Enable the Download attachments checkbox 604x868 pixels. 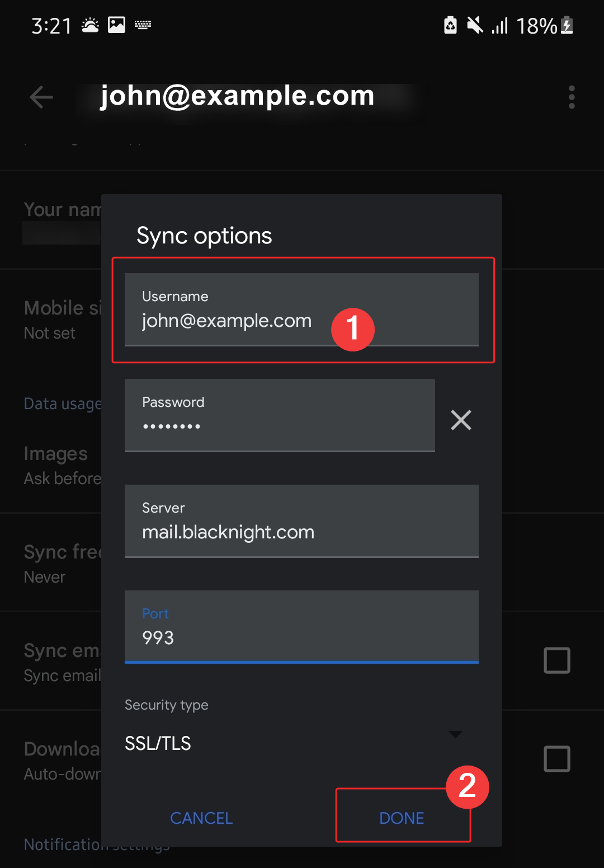coord(557,759)
